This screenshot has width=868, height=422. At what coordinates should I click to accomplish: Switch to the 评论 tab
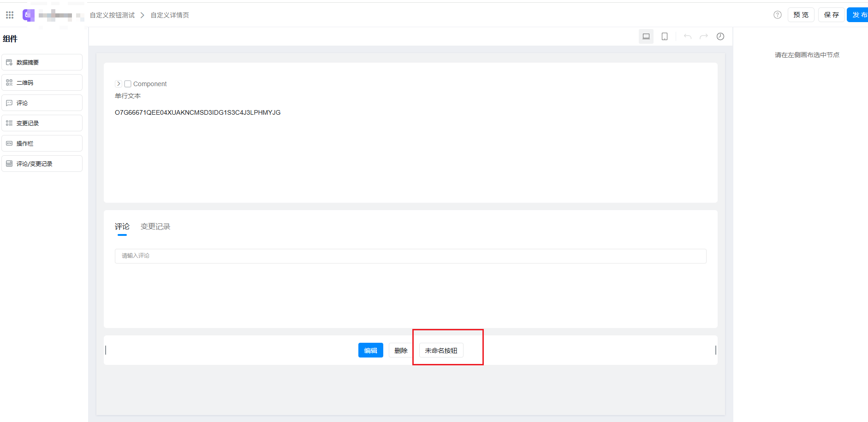coord(122,227)
